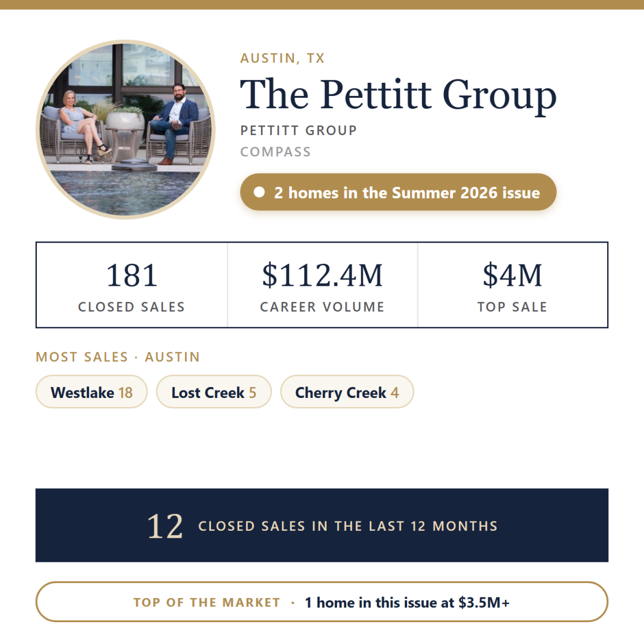The image size is (644, 644).
Task: Click the Pettitt Group circular profile photo
Action: point(126,130)
